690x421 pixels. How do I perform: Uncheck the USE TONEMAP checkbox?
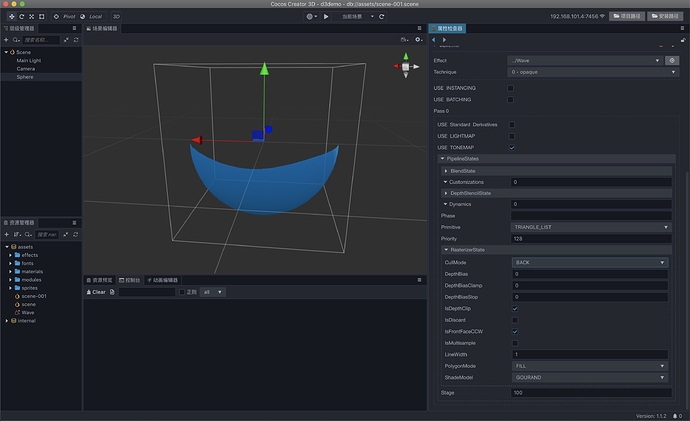[511, 147]
